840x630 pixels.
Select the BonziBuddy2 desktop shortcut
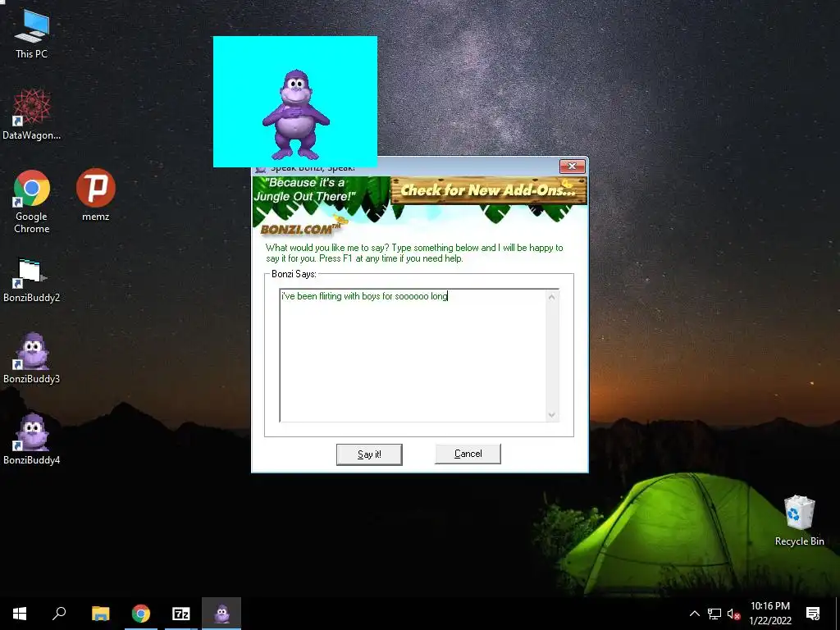[x=32, y=281]
